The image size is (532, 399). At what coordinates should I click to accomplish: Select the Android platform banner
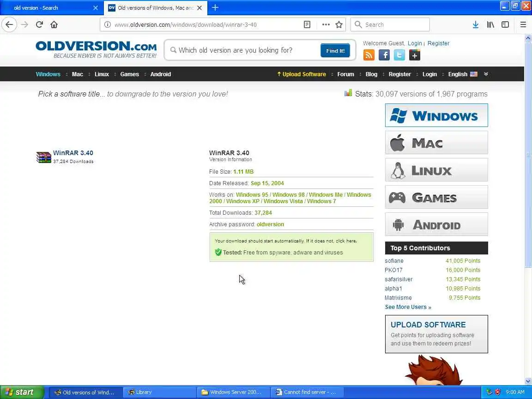click(436, 224)
